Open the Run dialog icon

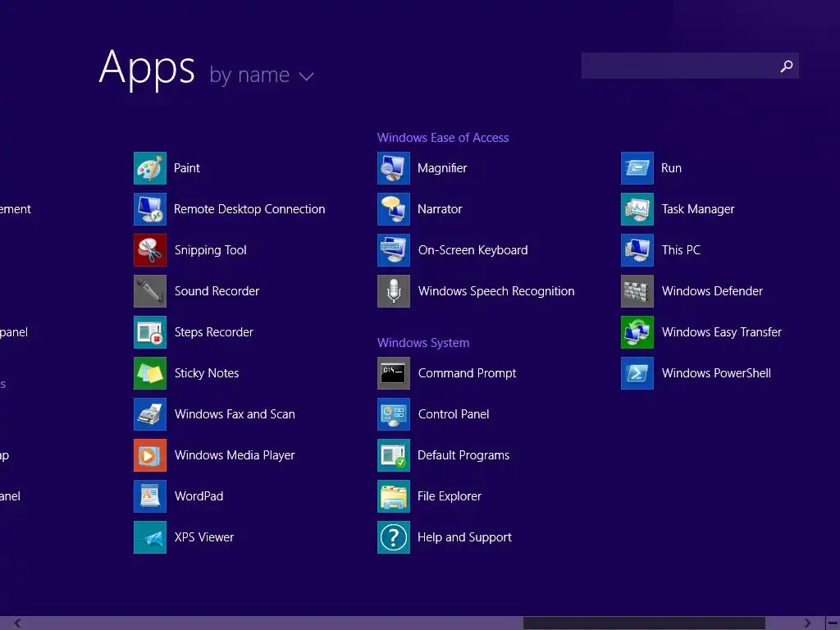(637, 168)
